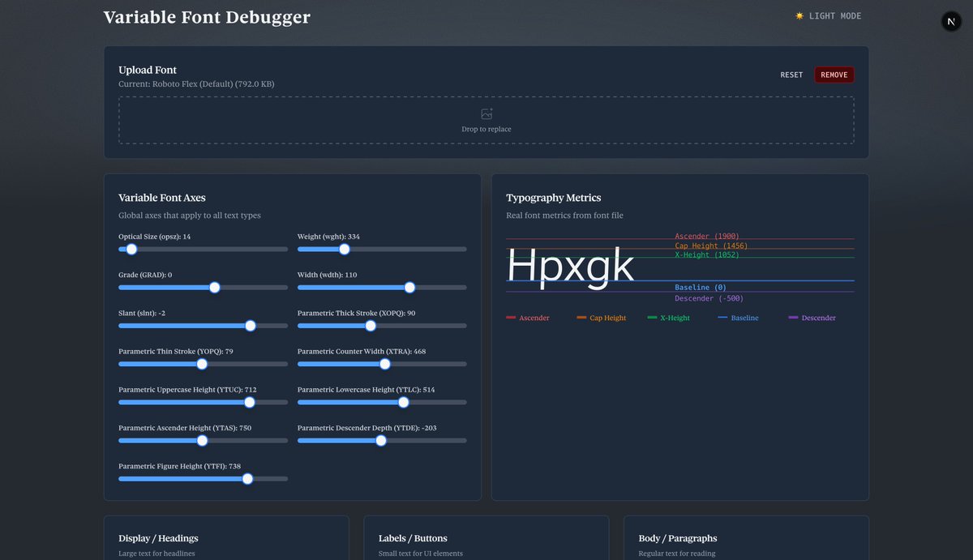Click the Parametric Figure Height (YTFI) slider
The width and height of the screenshot is (973, 560).
pos(203,479)
